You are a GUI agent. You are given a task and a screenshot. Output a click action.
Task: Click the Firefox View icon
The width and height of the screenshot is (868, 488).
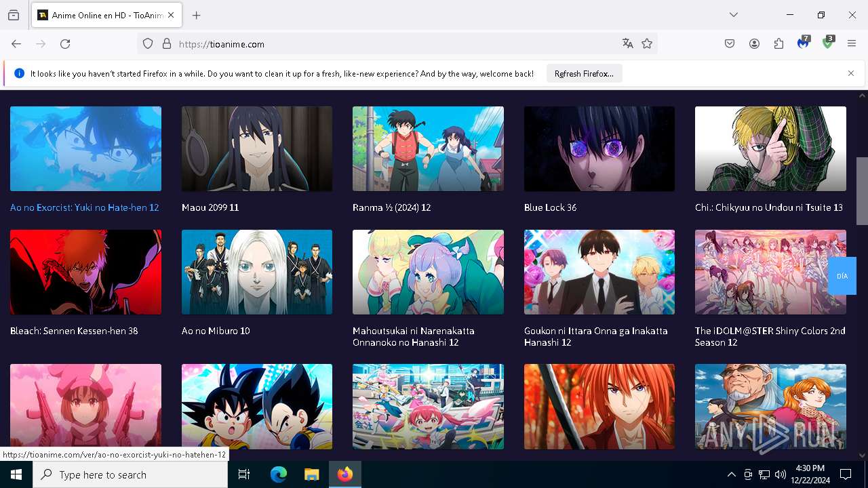14,15
